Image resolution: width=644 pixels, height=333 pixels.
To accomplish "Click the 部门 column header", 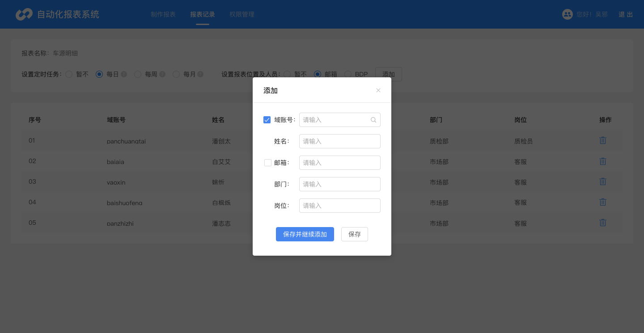I will point(436,120).
